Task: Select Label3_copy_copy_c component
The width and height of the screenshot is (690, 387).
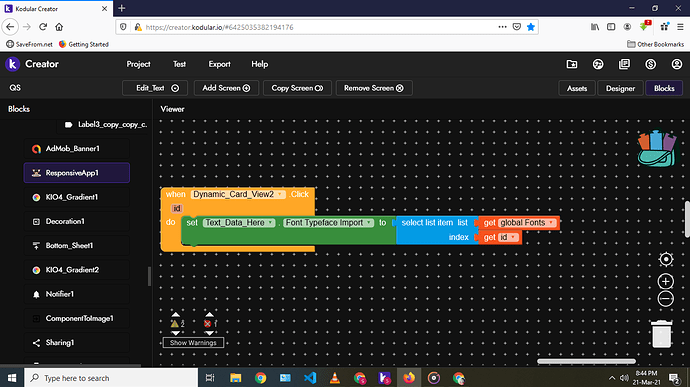Action: 105,125
